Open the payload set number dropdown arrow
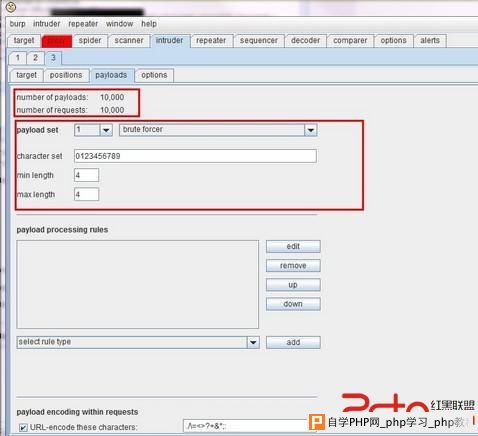This screenshot has width=478, height=436. (x=106, y=130)
